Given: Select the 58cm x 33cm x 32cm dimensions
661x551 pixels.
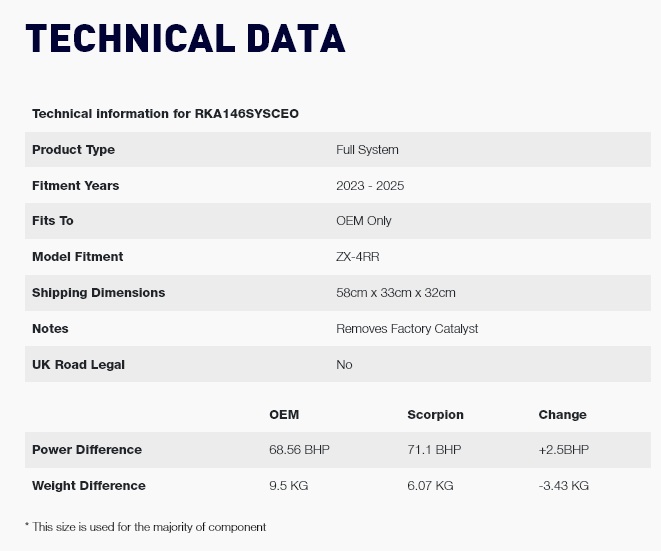Looking at the screenshot, I should click(x=396, y=293).
